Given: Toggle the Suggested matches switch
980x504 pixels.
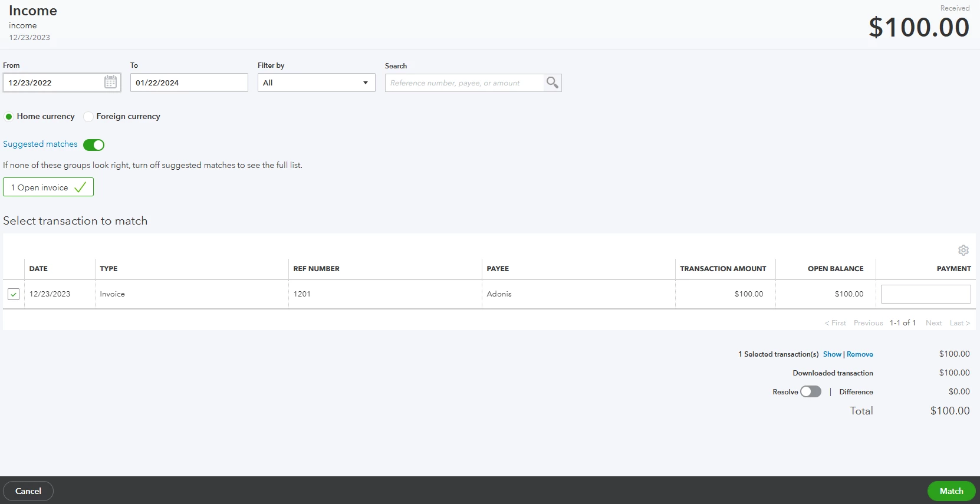Looking at the screenshot, I should tap(94, 145).
